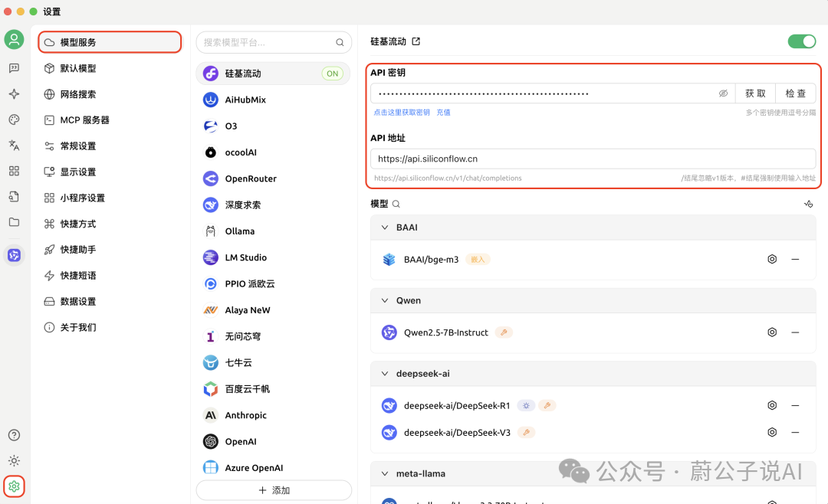The width and height of the screenshot is (828, 504).
Task: Select 关于我们 settings menu
Action: tap(110, 327)
